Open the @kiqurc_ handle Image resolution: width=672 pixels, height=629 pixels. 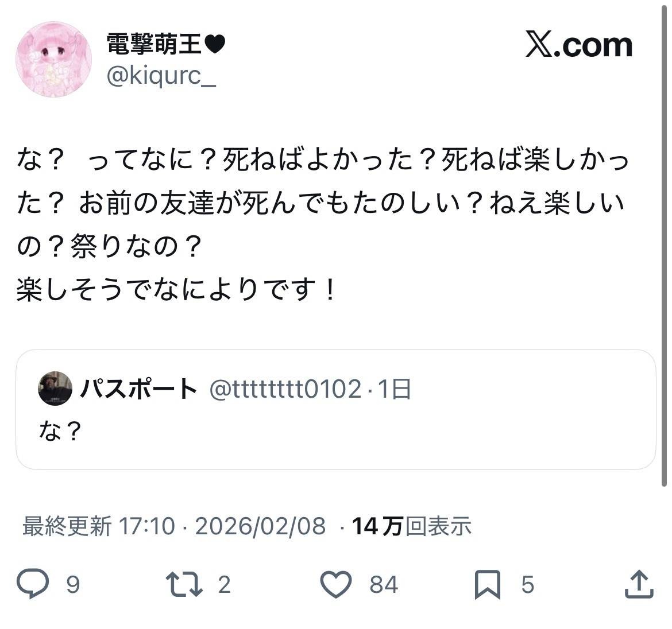coord(161,77)
